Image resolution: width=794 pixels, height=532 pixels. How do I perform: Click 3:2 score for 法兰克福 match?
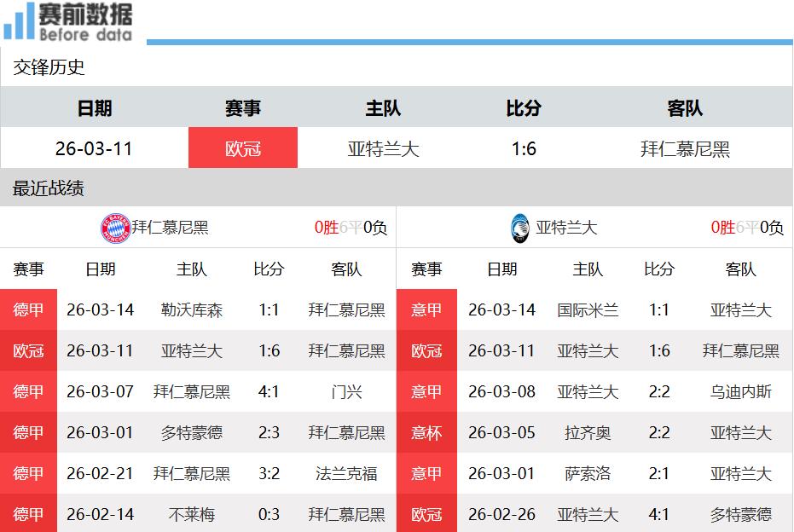coord(269,474)
